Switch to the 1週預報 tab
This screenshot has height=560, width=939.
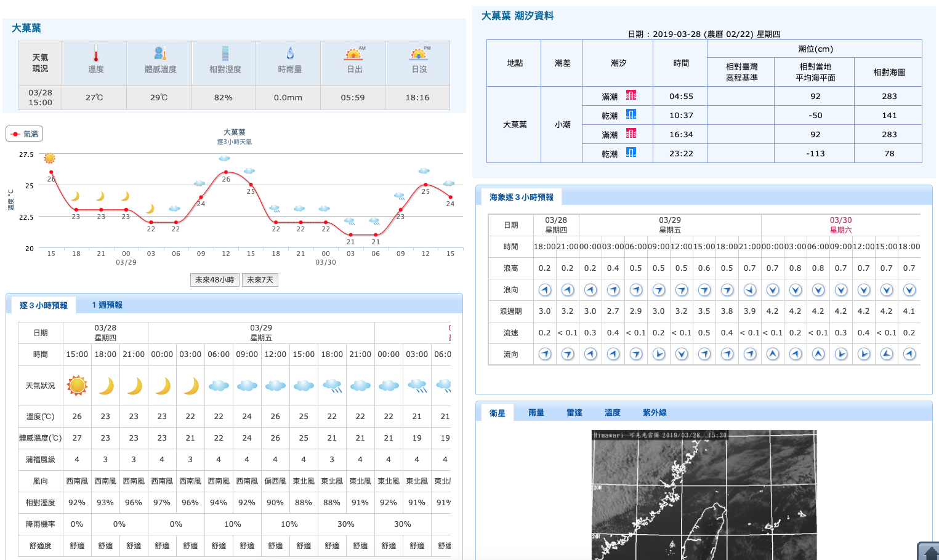[107, 305]
